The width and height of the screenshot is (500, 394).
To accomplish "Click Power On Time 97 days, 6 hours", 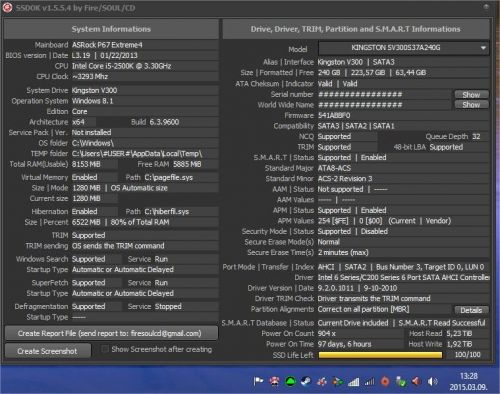I will 344,344.
